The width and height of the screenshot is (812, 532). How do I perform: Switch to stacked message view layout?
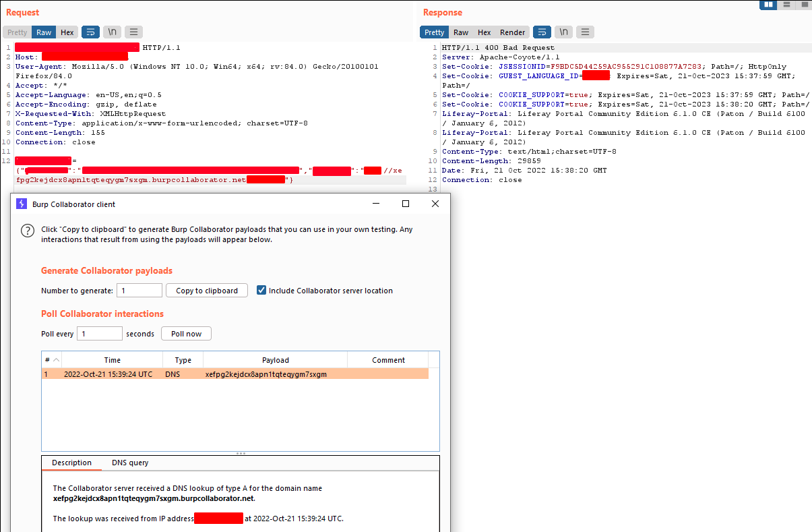786,5
